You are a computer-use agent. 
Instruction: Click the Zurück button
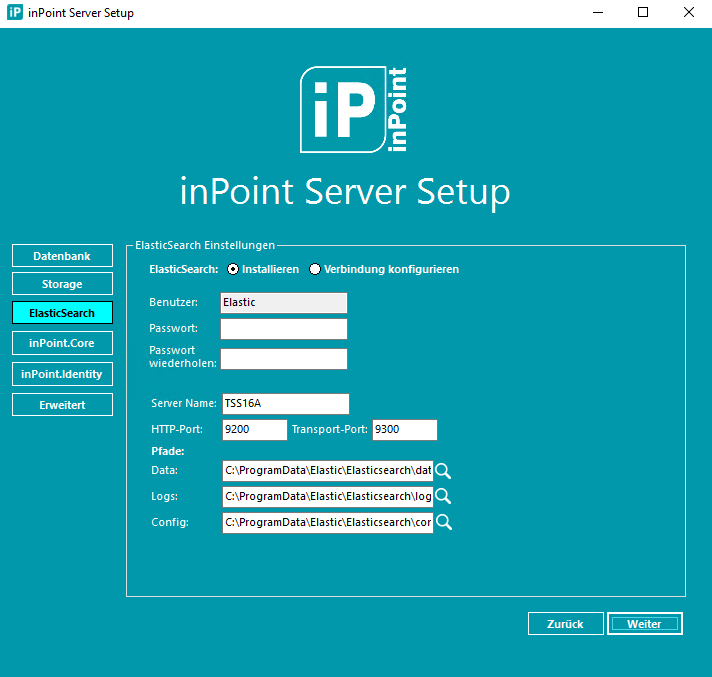565,624
